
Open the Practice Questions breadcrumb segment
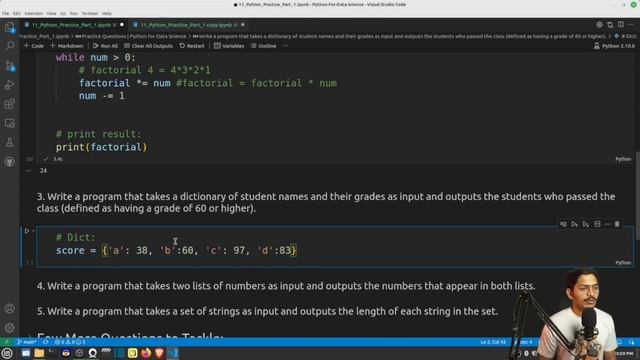pos(131,36)
